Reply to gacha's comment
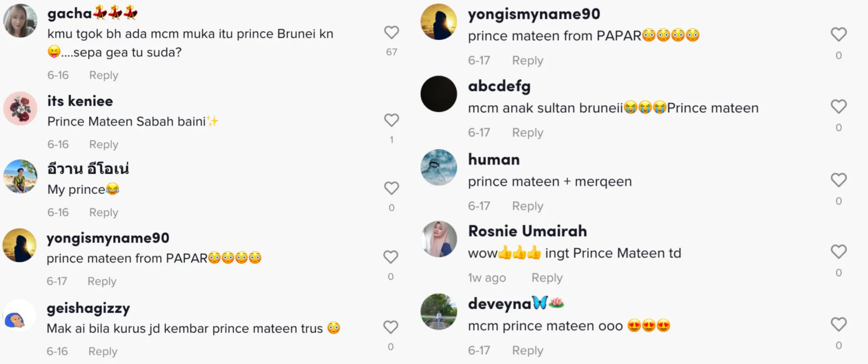The width and height of the screenshot is (868, 364). 103,75
